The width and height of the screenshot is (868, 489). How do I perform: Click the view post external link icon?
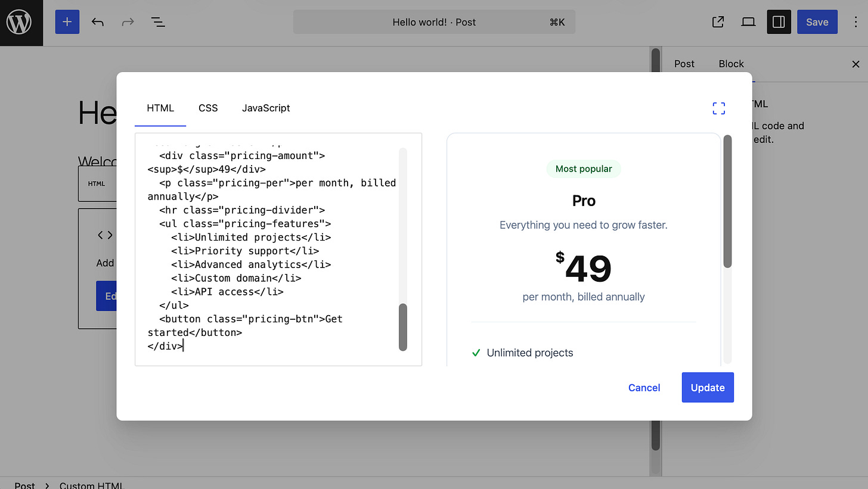point(718,22)
